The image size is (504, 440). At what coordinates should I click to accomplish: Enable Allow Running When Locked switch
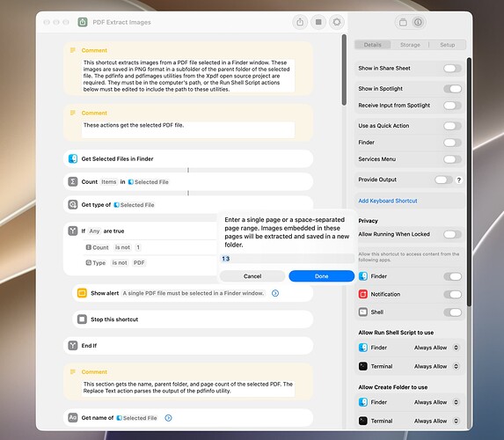[452, 234]
